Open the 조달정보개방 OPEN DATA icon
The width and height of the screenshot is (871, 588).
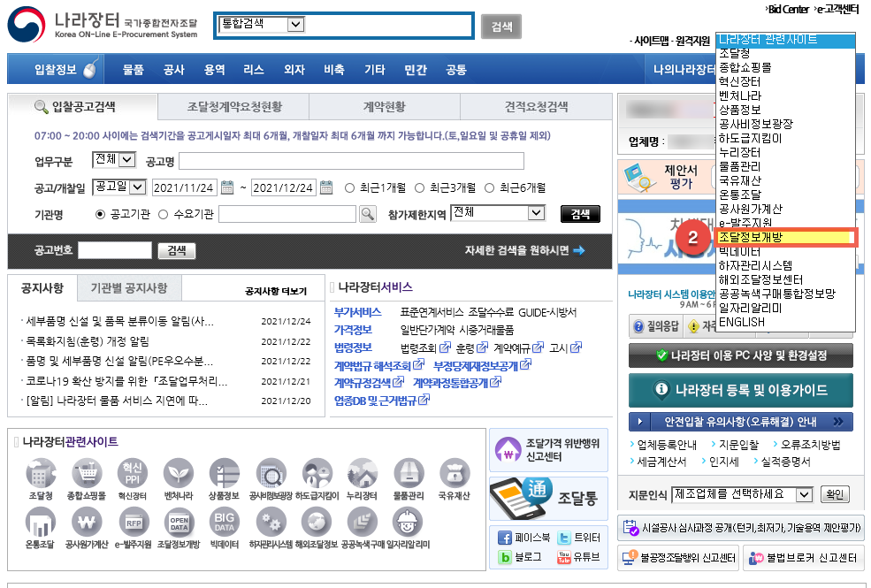[x=179, y=522]
